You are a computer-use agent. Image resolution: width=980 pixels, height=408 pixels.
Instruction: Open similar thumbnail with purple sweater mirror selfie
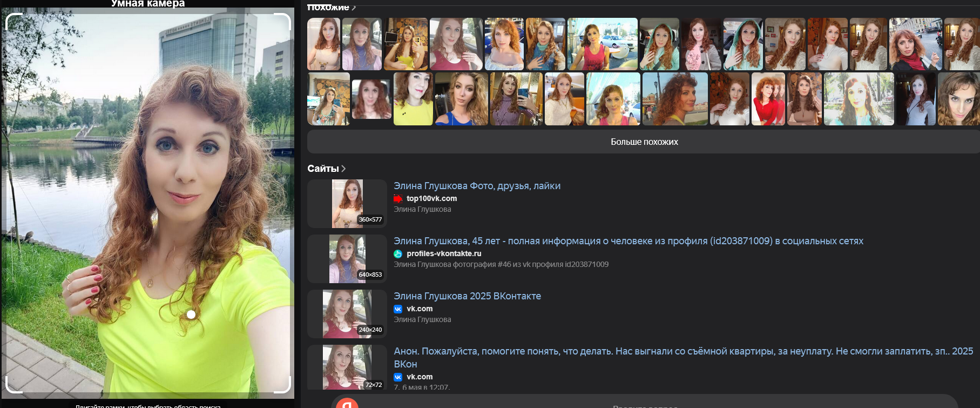coord(516,99)
